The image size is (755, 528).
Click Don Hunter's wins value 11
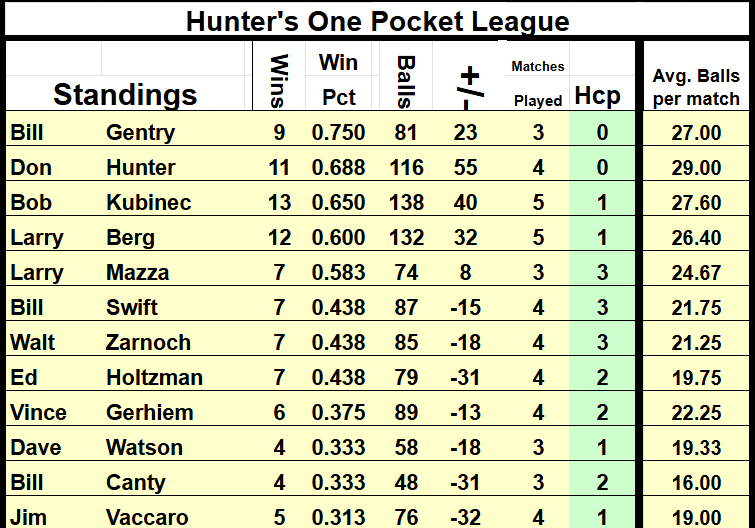279,167
